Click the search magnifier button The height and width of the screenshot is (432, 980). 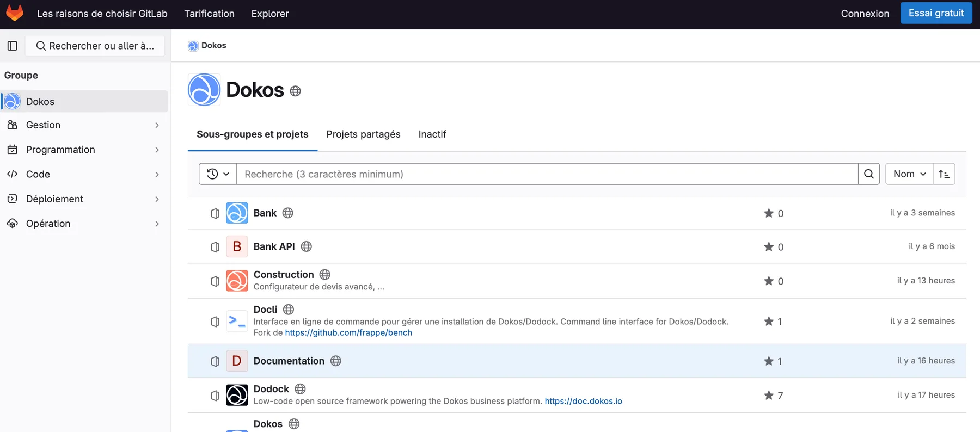coord(869,174)
